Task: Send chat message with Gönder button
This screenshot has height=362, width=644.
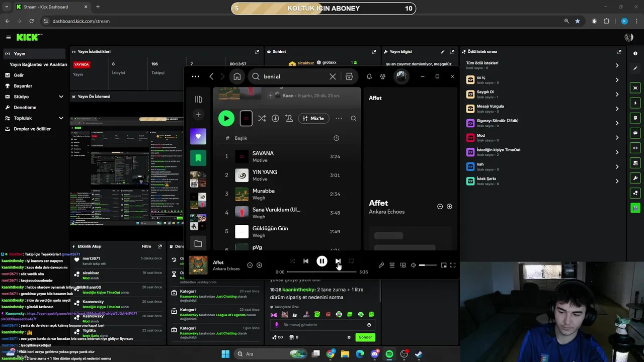Action: 365,337
